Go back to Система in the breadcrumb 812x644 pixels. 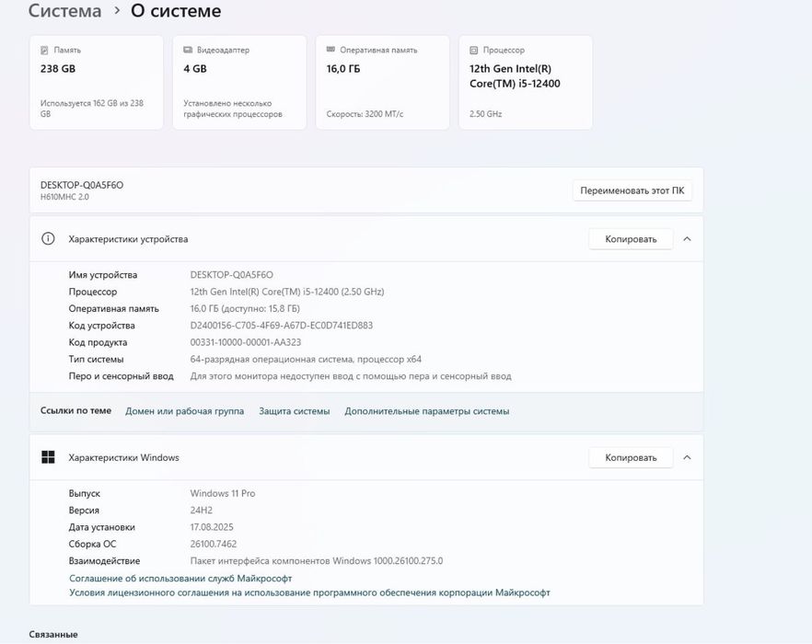64,11
